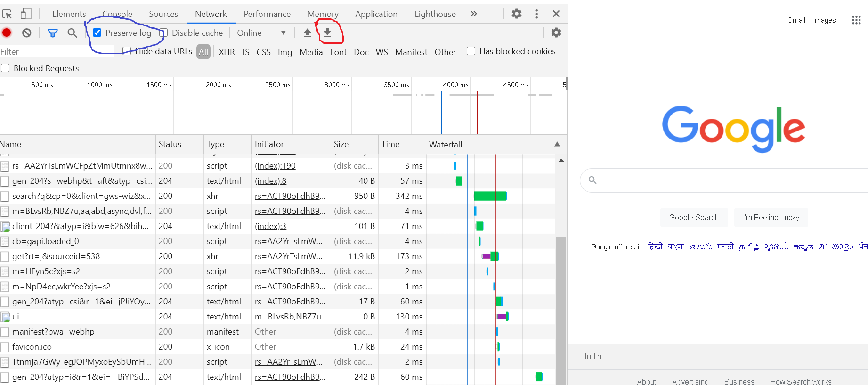Image resolution: width=868 pixels, height=385 pixels.
Task: Select Network tab
Action: pyautogui.click(x=211, y=14)
